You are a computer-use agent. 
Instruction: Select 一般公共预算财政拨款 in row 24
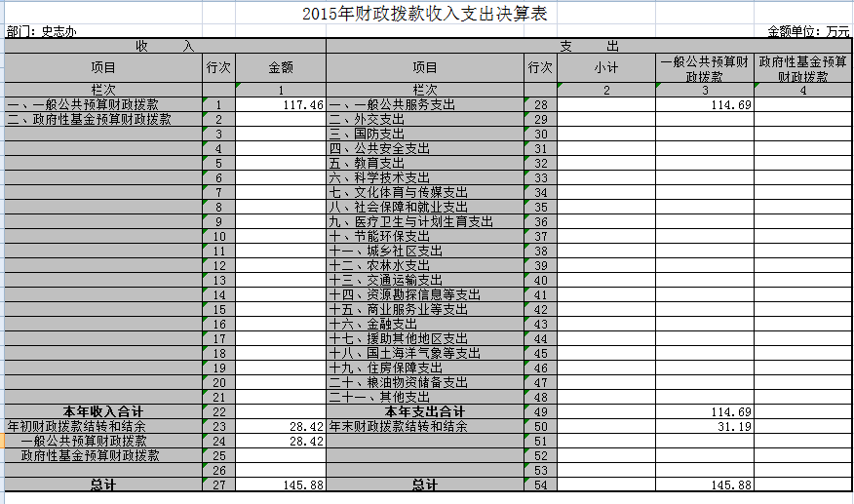[103, 442]
